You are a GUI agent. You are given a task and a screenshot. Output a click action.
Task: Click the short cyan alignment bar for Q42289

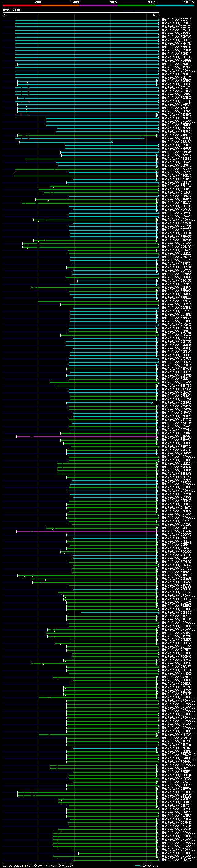click(66, 142)
